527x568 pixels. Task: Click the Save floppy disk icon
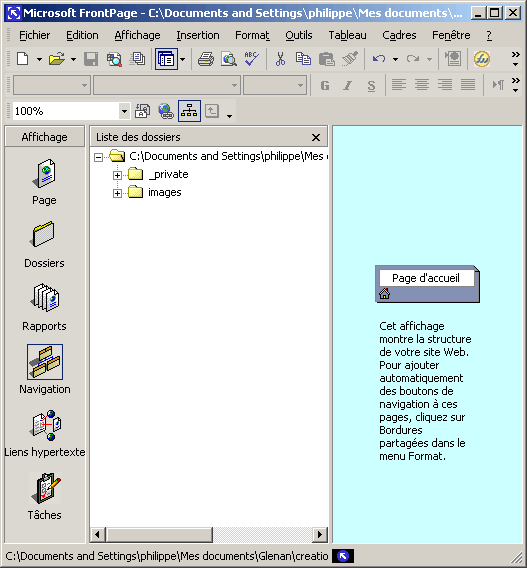[x=91, y=59]
